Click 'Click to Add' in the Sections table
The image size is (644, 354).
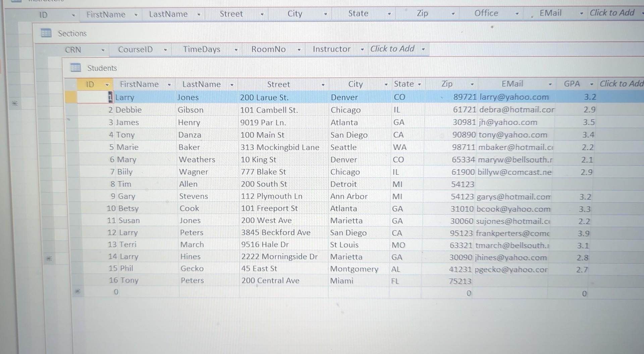click(392, 49)
